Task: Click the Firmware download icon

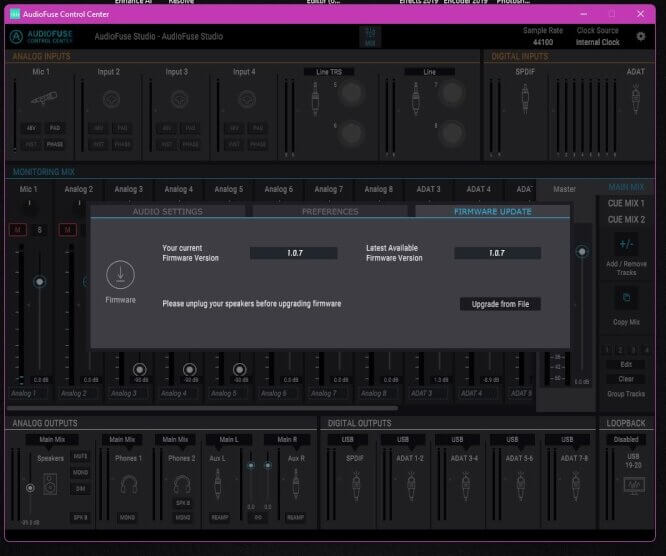Action: [x=121, y=275]
